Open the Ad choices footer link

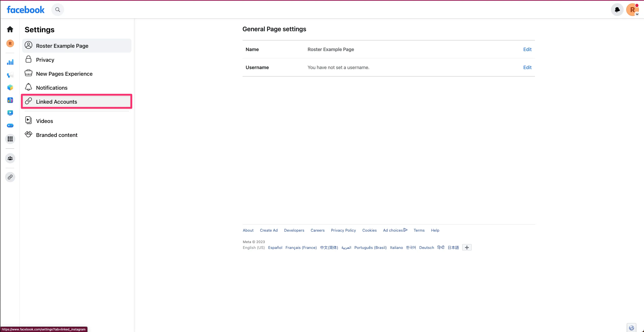click(x=395, y=230)
